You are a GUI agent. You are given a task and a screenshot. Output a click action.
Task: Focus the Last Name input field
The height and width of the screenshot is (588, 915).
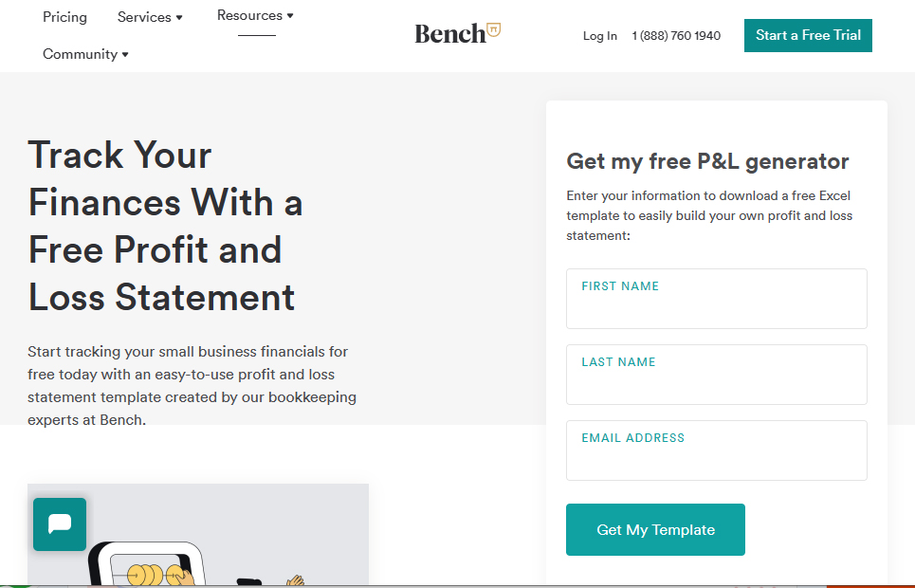717,375
